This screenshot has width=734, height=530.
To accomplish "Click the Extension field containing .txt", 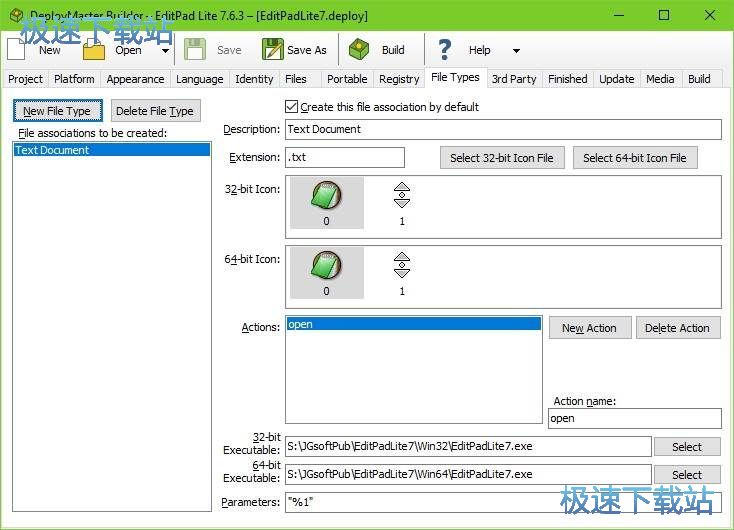I will tap(345, 157).
